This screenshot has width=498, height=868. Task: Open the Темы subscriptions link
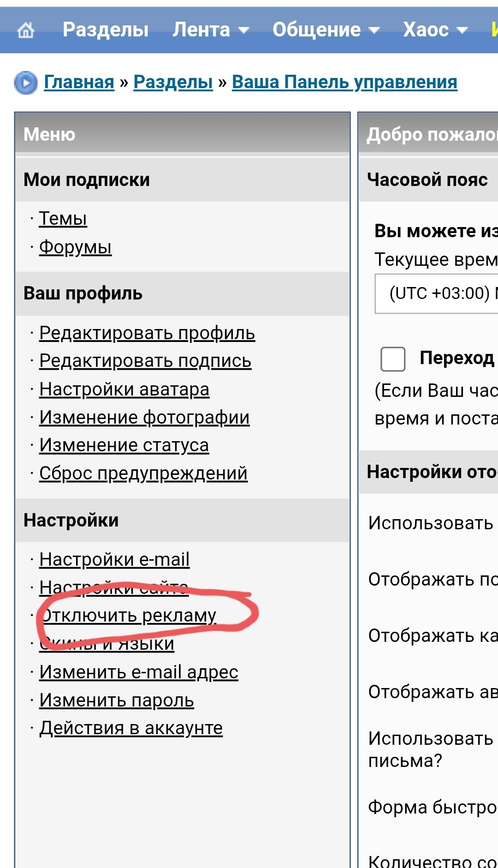click(63, 218)
